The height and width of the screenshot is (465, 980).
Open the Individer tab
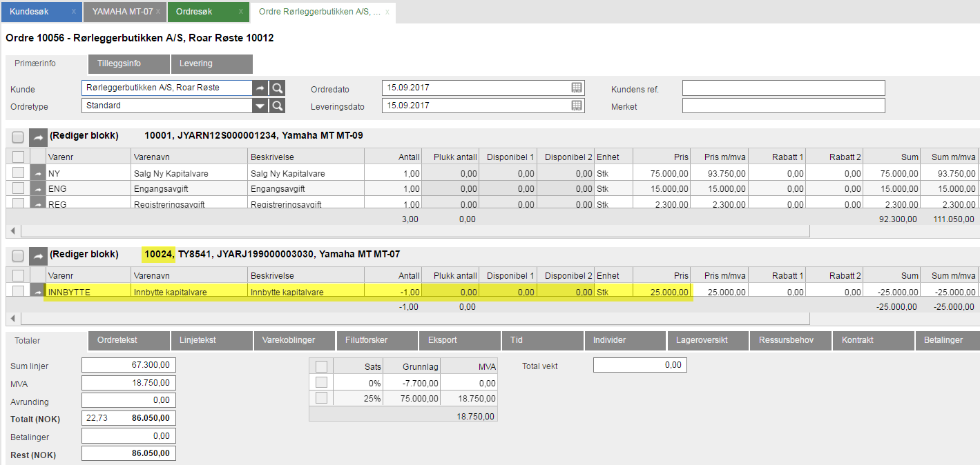(x=625, y=340)
